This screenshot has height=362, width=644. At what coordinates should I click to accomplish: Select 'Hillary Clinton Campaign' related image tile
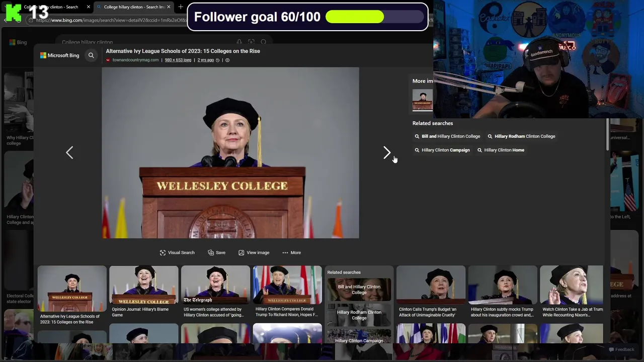point(359,336)
